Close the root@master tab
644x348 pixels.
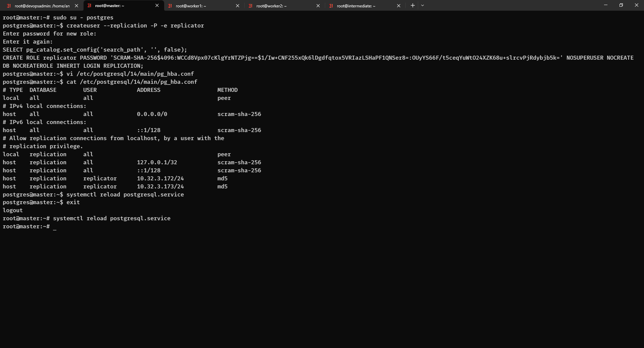coord(157,6)
